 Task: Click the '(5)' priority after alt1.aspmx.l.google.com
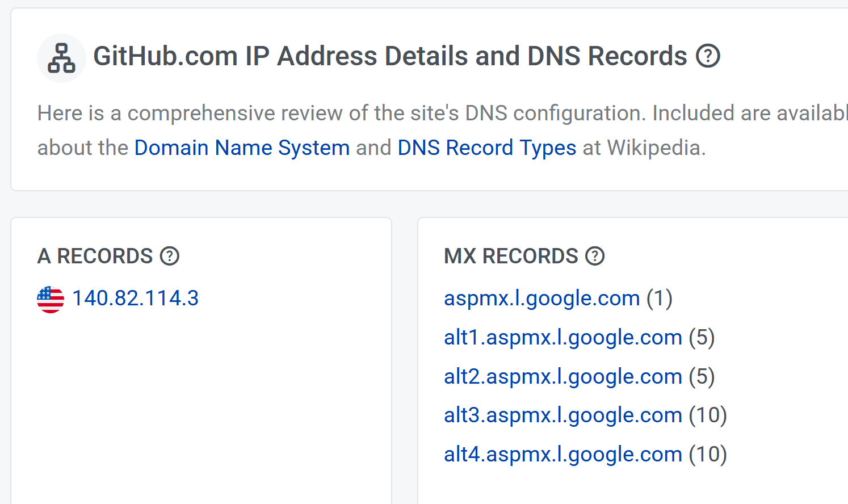click(702, 337)
